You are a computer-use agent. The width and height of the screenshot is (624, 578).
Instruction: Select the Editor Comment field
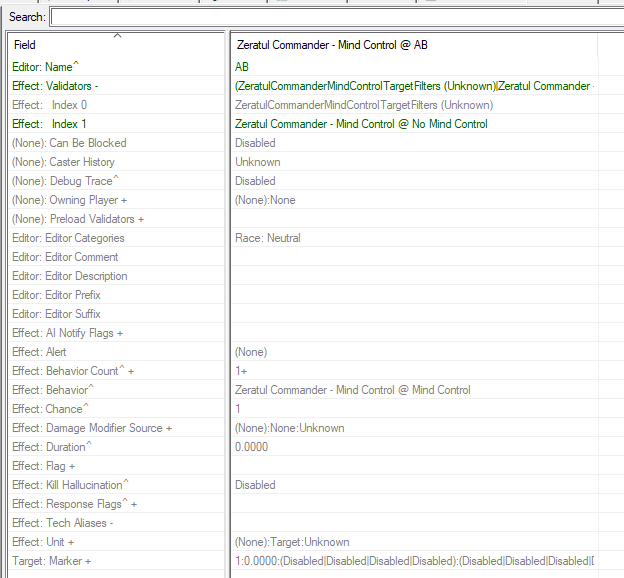click(x=116, y=257)
